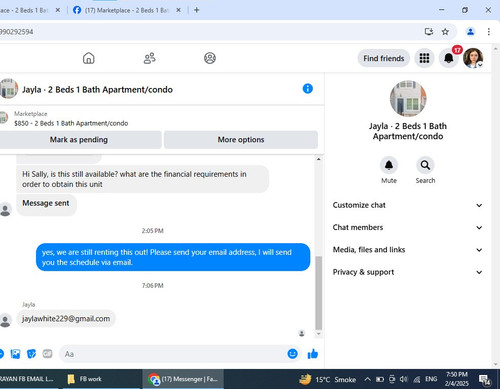Screen dimensions: 500x389
Task: Open the Notifications bell with 17 badge
Action: pyautogui.click(x=449, y=58)
